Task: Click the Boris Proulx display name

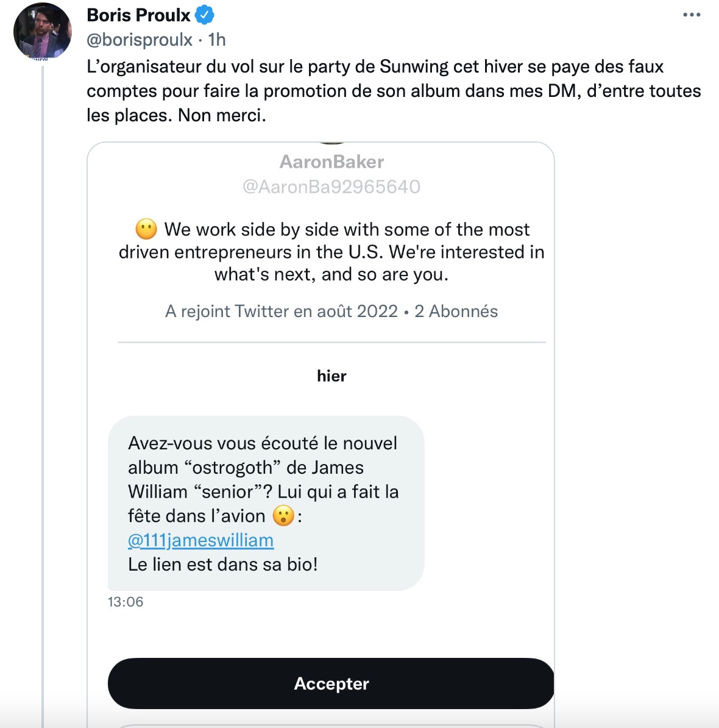Action: point(138,15)
